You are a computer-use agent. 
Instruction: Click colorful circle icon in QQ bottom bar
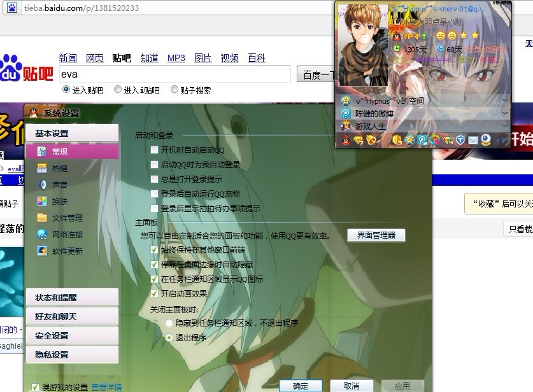click(435, 139)
